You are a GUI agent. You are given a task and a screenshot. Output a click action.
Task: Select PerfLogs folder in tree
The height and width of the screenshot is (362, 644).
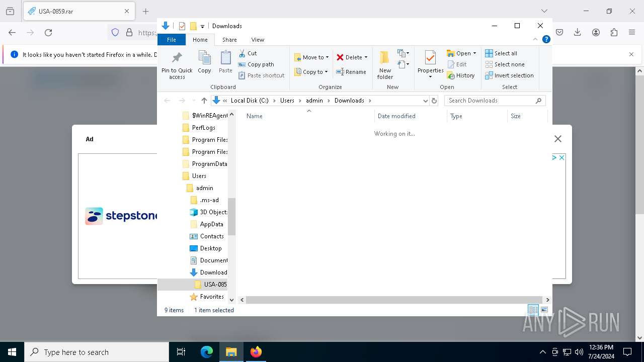pos(203,128)
